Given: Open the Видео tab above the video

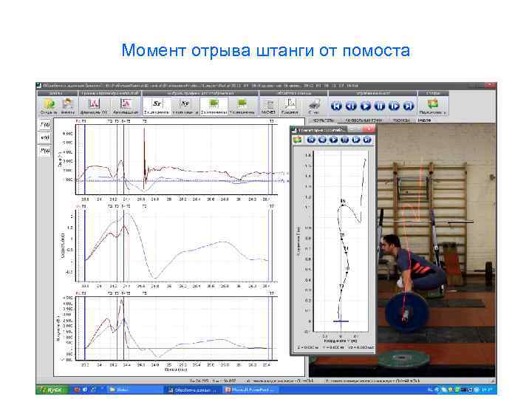Looking at the screenshot, I should 424,120.
